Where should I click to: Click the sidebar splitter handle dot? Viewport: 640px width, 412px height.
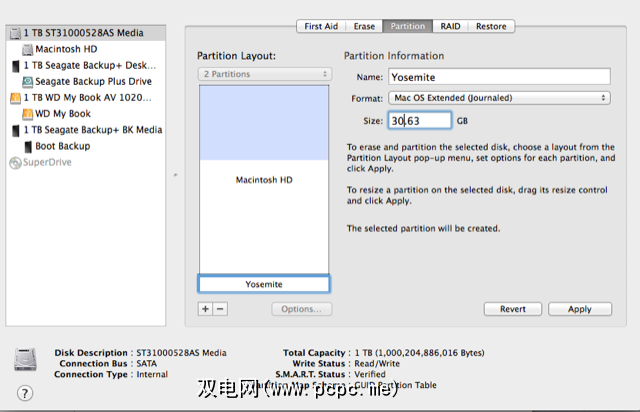pos(176,175)
